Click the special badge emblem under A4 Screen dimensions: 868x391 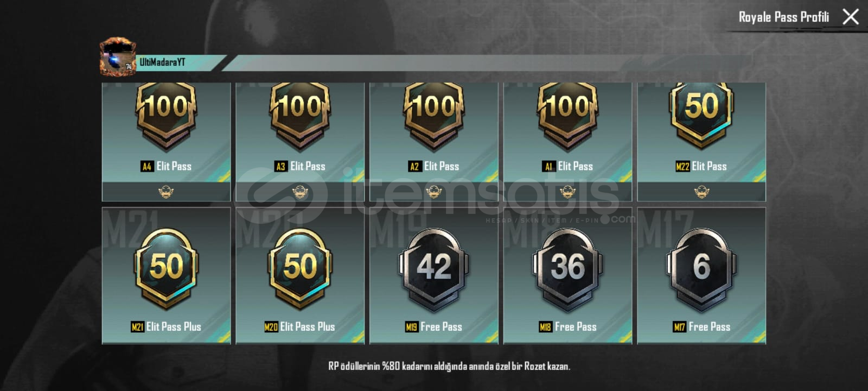(x=166, y=192)
